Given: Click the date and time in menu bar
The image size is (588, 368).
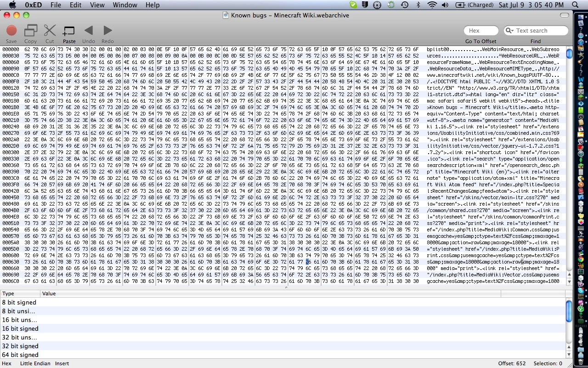Looking at the screenshot, I should [531, 5].
